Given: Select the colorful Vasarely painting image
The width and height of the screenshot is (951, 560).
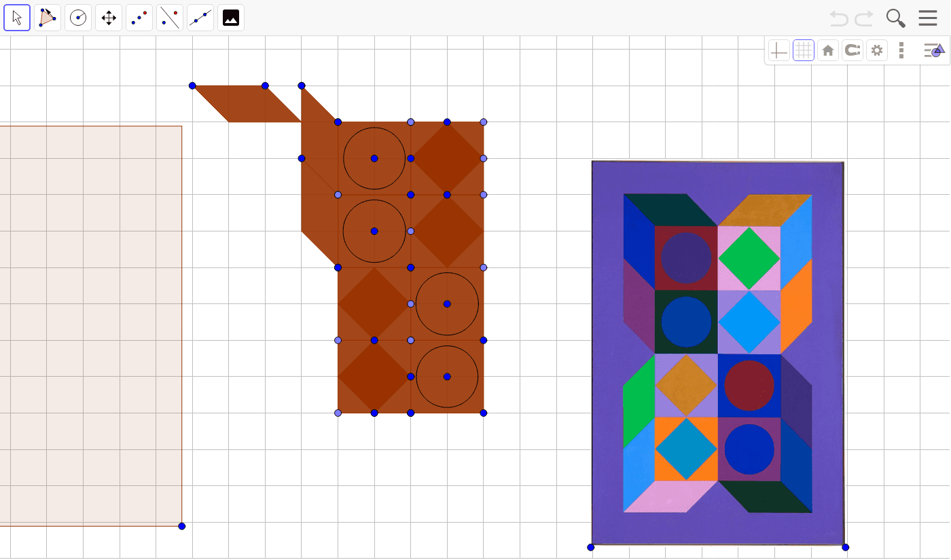Looking at the screenshot, I should pyautogui.click(x=717, y=353).
